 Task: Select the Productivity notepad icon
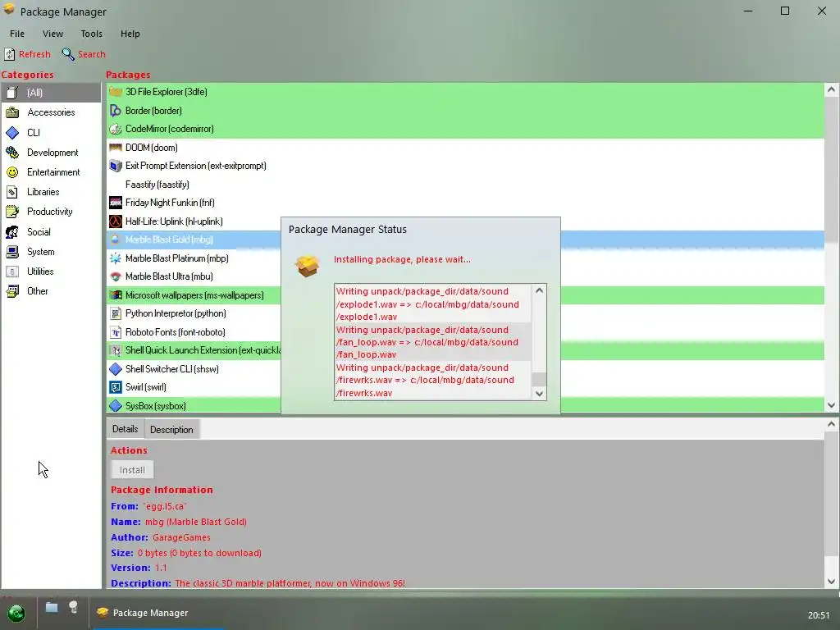pos(12,212)
